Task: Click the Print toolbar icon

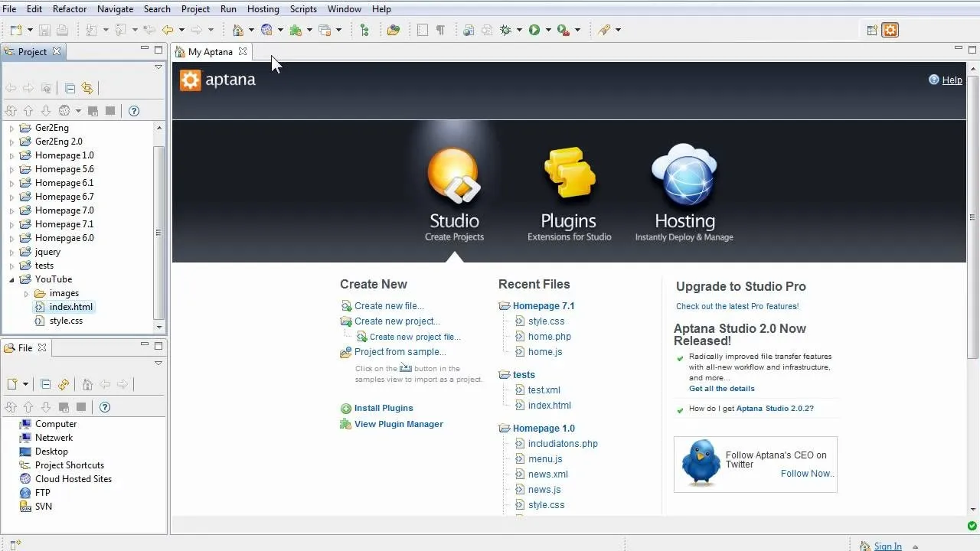Action: click(62, 30)
